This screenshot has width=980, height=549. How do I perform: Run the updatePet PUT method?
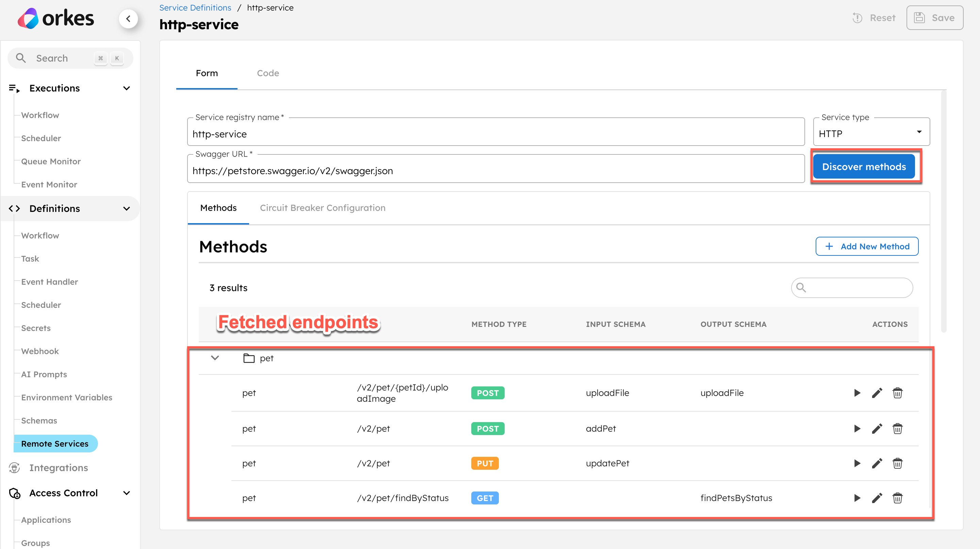point(857,463)
